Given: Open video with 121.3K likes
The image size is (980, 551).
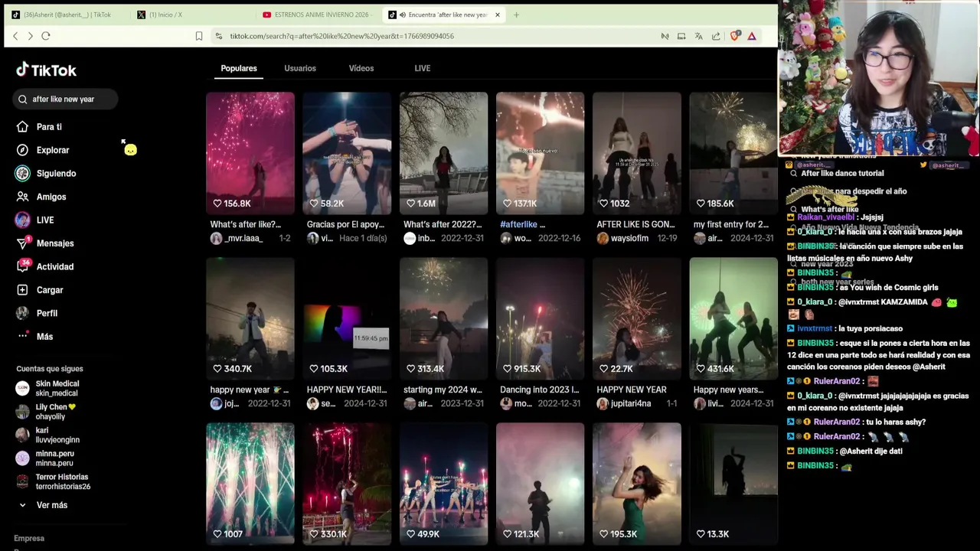Looking at the screenshot, I should point(540,484).
